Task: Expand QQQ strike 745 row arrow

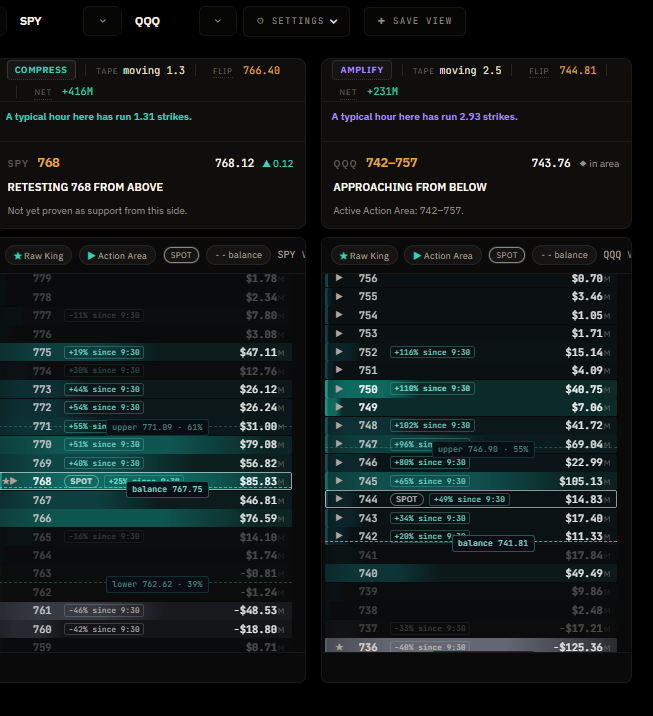Action: coord(339,480)
